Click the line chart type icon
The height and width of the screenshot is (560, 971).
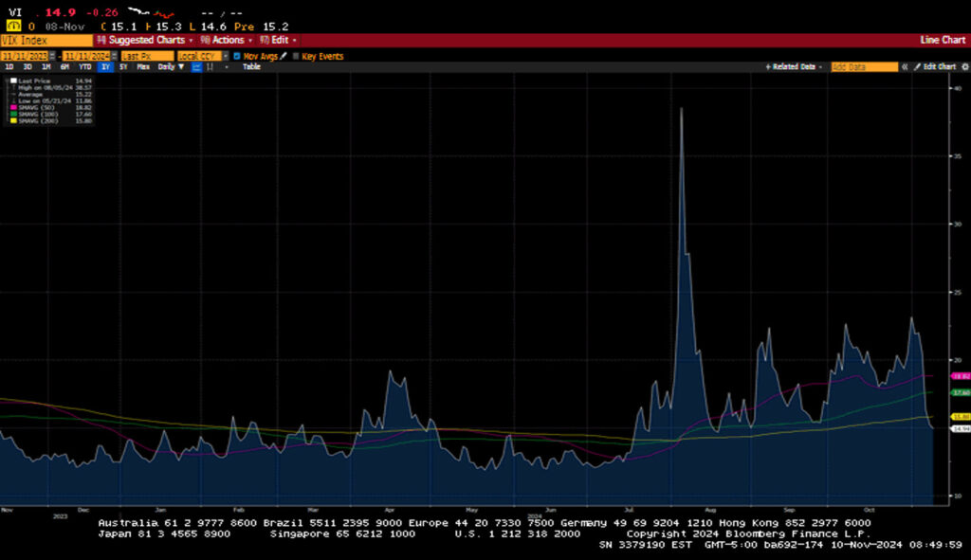coord(196,67)
